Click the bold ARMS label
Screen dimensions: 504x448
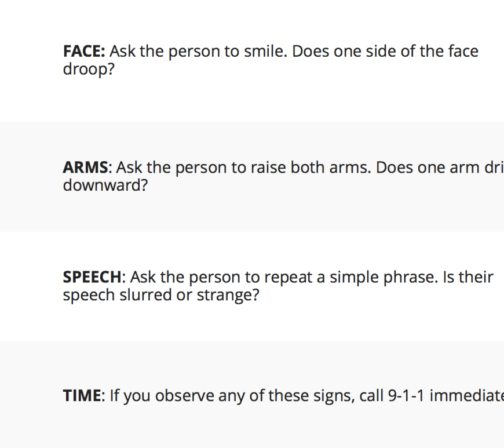pos(85,168)
